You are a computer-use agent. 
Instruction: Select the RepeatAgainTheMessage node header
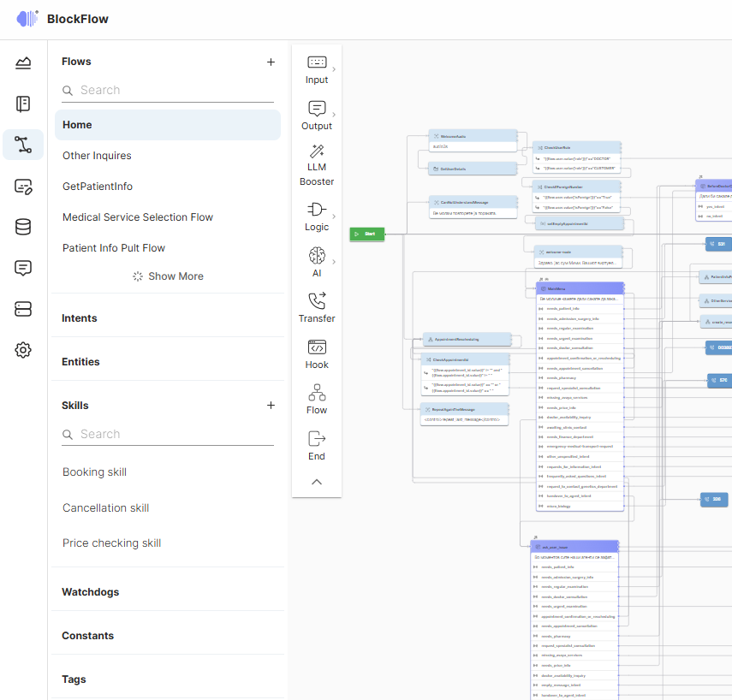(464, 409)
